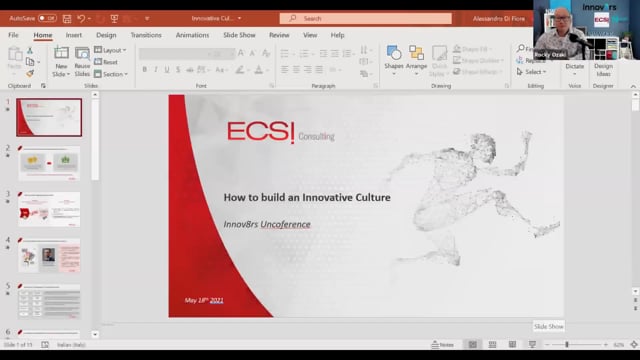Click the Format Painter brush icon
Screen dimensions: 640x360
30,73
